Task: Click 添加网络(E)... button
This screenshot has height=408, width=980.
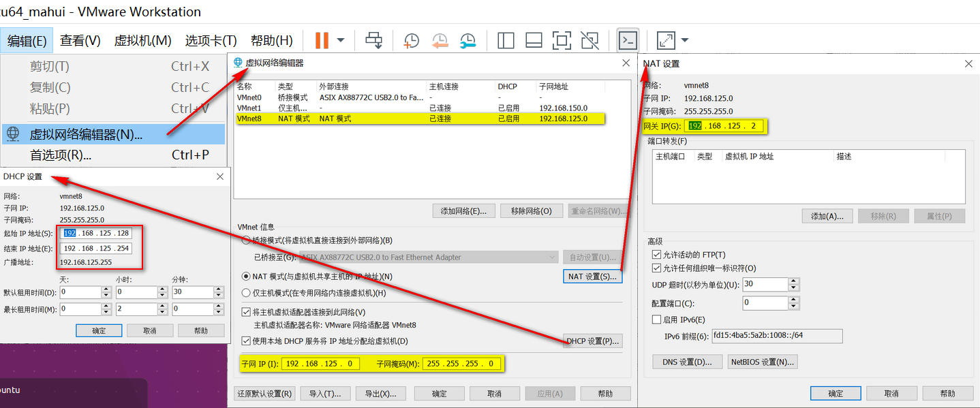Action: coord(463,211)
